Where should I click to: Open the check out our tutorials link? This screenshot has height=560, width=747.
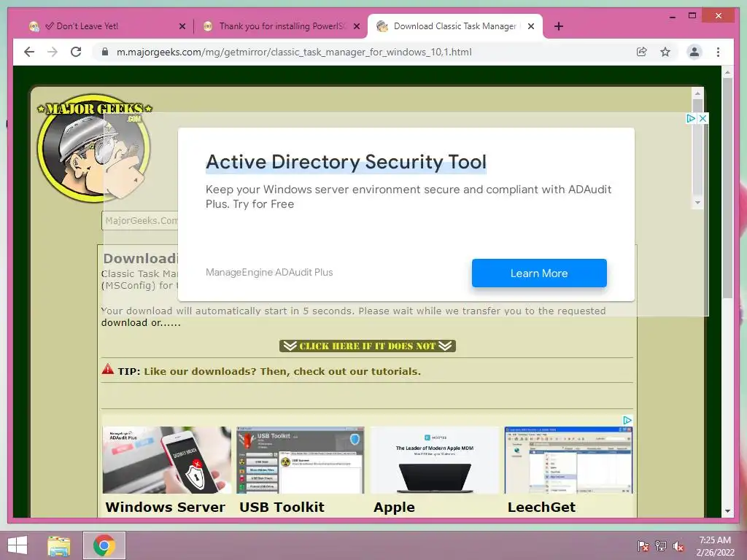[x=282, y=371]
